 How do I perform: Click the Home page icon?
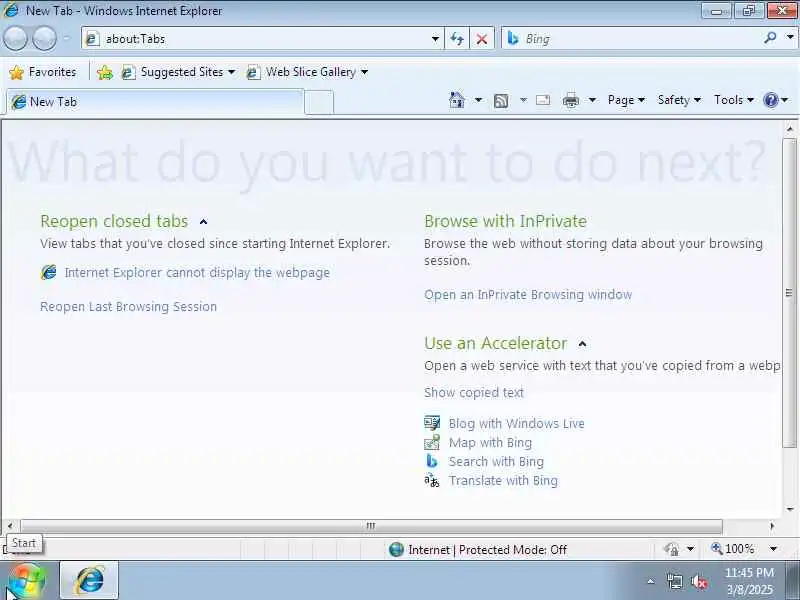[457, 100]
